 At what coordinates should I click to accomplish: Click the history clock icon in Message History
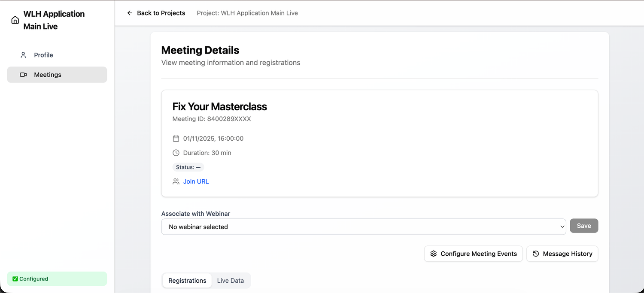click(535, 254)
